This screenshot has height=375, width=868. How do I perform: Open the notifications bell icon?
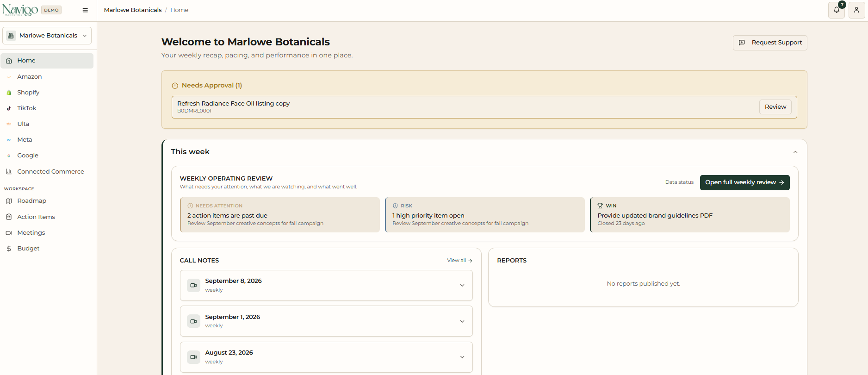click(837, 10)
